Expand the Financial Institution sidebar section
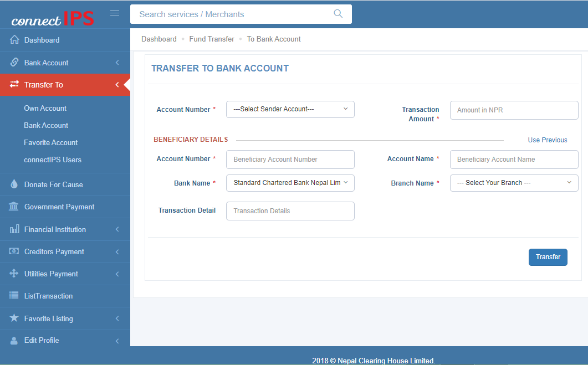This screenshot has width=588, height=365. pos(55,229)
